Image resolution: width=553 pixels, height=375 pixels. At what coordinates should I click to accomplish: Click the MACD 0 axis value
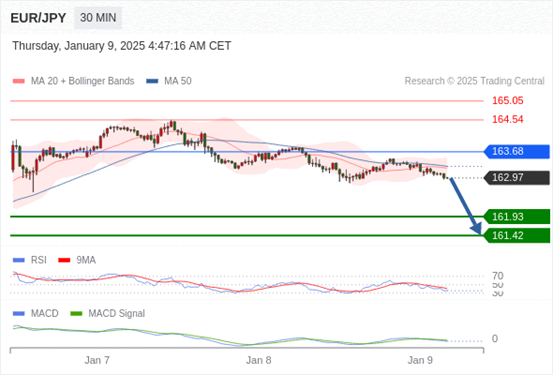click(x=495, y=339)
